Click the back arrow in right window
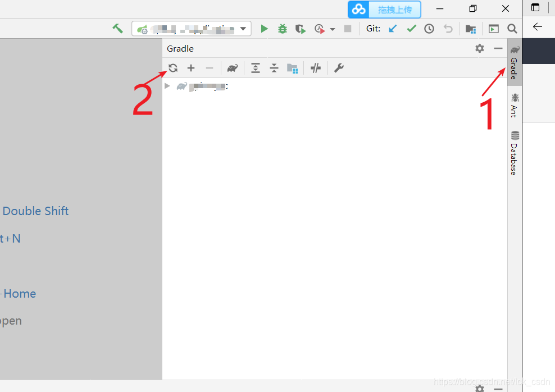The width and height of the screenshot is (555, 392). point(537,27)
